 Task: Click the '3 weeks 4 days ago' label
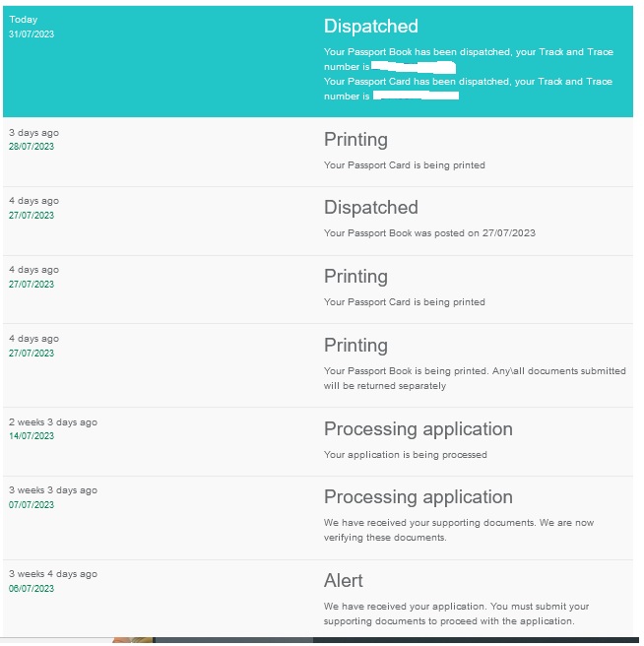pos(53,574)
